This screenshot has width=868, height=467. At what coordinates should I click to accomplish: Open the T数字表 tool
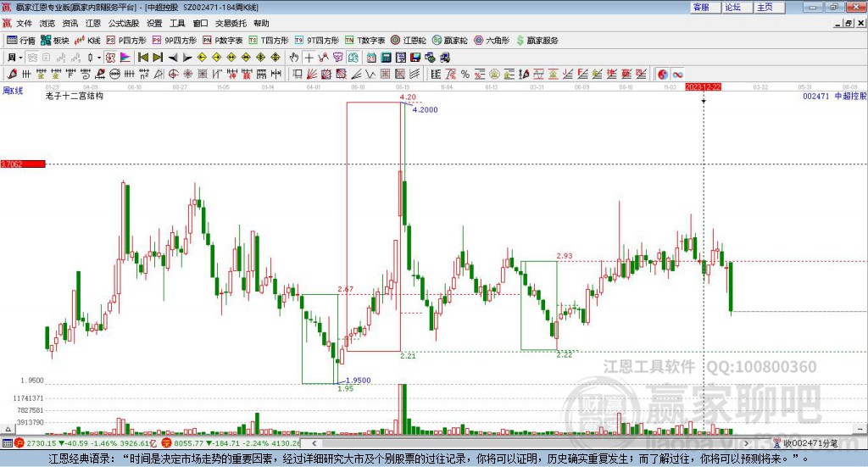click(364, 41)
